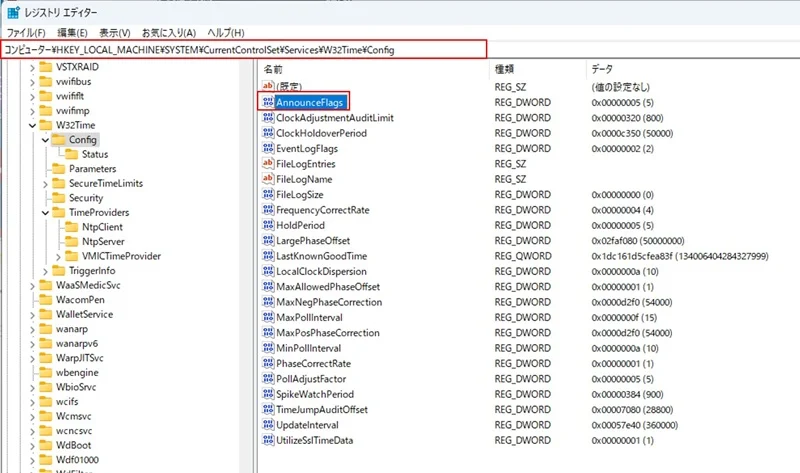Click the MinPollInterval value icon
The width and height of the screenshot is (800, 473).
pyautogui.click(x=268, y=347)
